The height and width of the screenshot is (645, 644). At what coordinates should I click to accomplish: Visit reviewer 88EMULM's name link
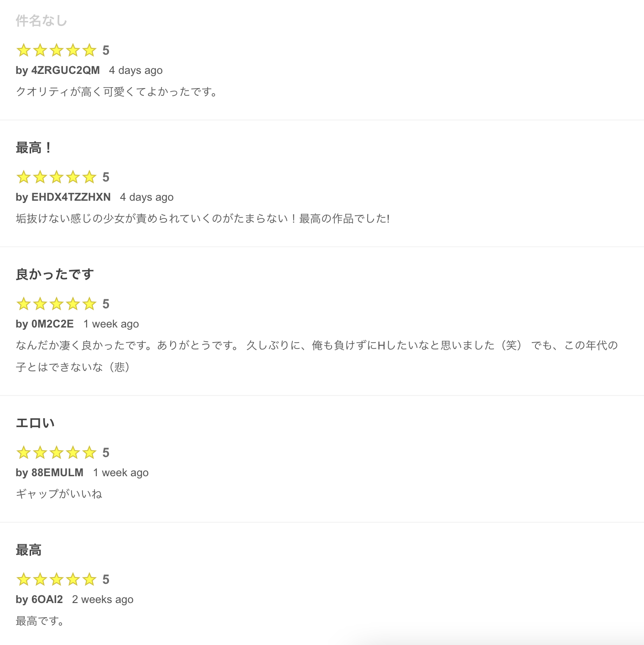click(57, 473)
